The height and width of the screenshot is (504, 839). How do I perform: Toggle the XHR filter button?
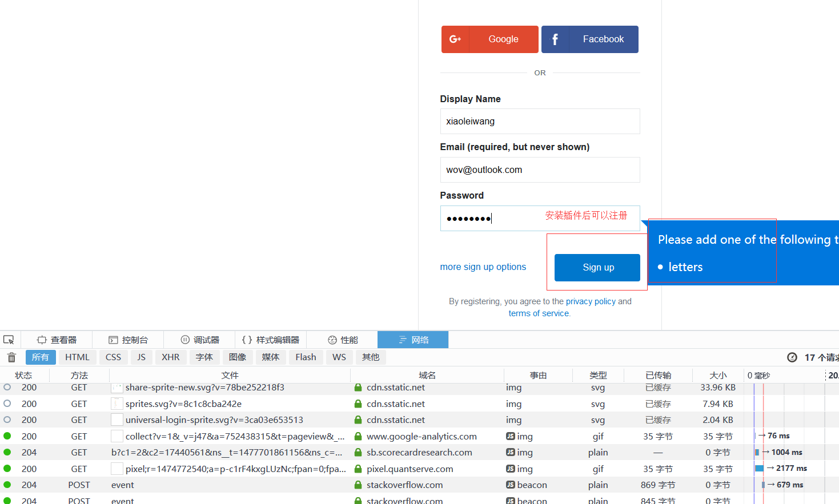(x=171, y=357)
